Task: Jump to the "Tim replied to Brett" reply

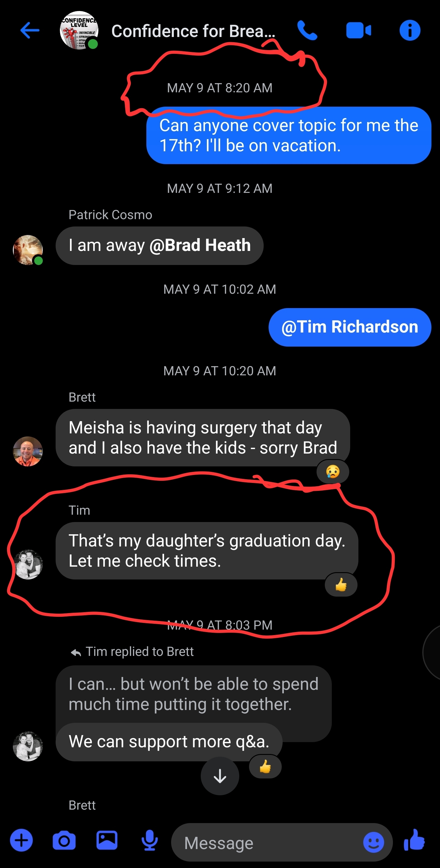Action: coord(139,652)
